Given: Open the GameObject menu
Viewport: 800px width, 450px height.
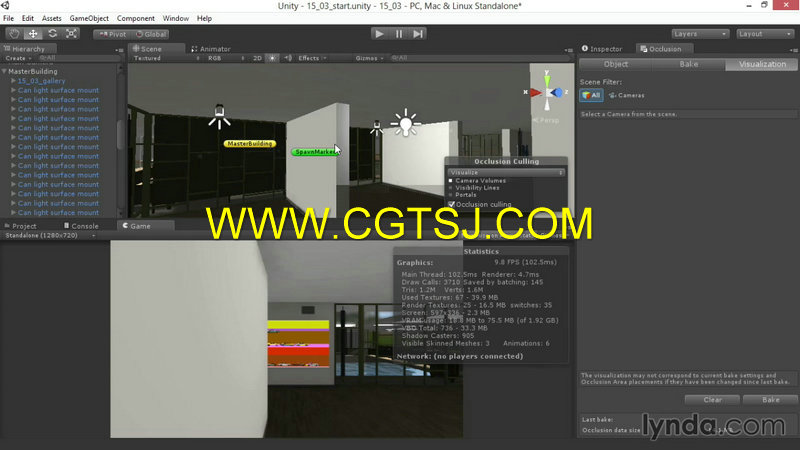Looking at the screenshot, I should pyautogui.click(x=89, y=18).
